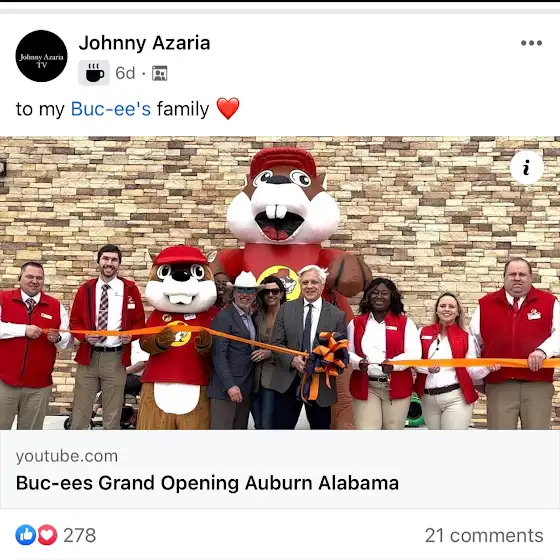The height and width of the screenshot is (560, 560).
Task: Click the gray link card footer area
Action: [x=280, y=469]
